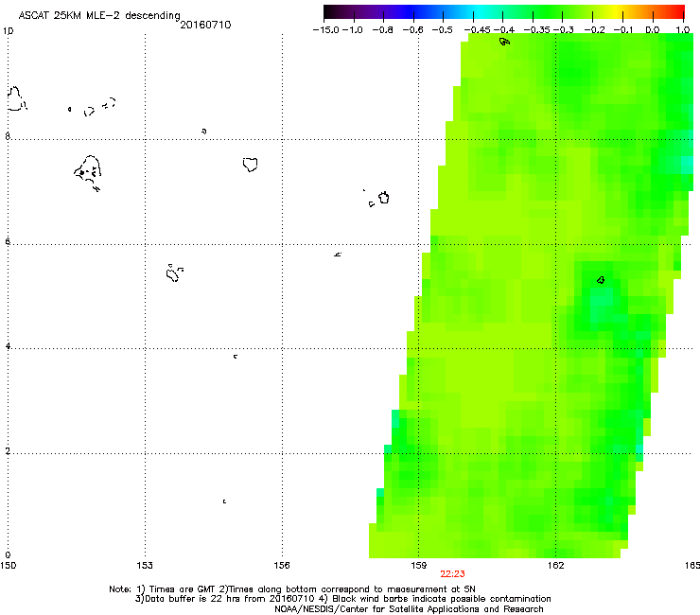700x615 pixels.
Task: Click the NOAA/NESDIS Center for Satellite Applications credit
Action: tap(409, 609)
